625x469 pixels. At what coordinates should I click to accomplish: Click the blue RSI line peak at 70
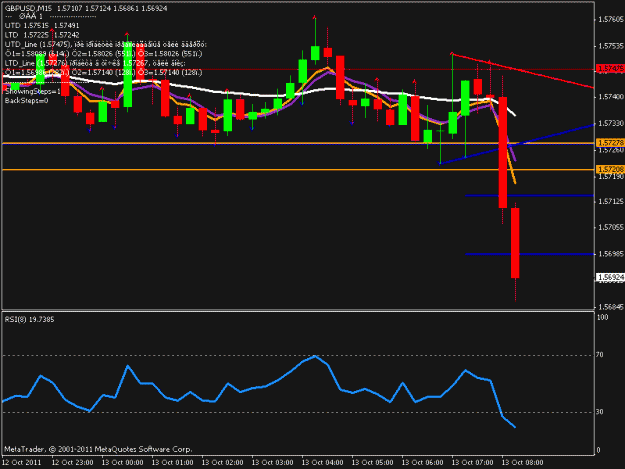coord(315,356)
